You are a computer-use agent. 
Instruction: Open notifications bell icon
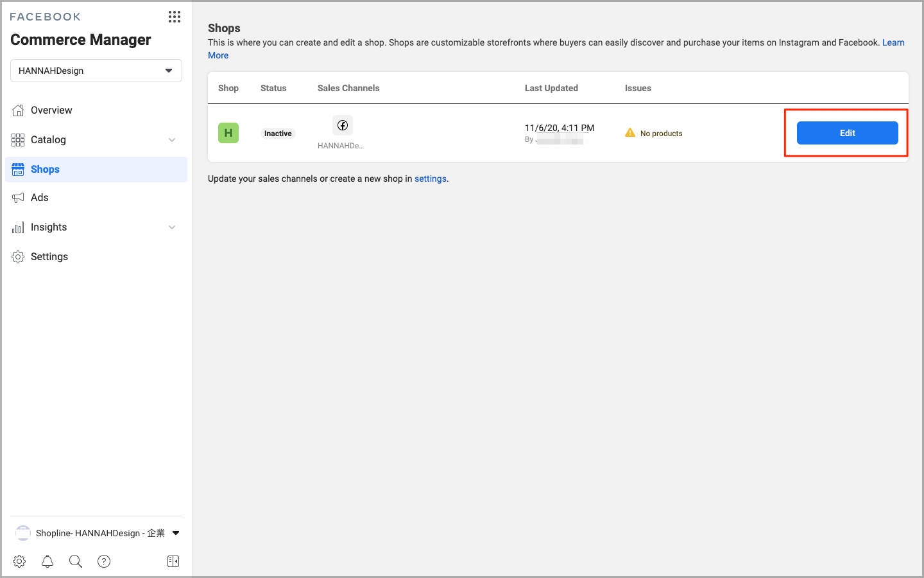pos(47,561)
